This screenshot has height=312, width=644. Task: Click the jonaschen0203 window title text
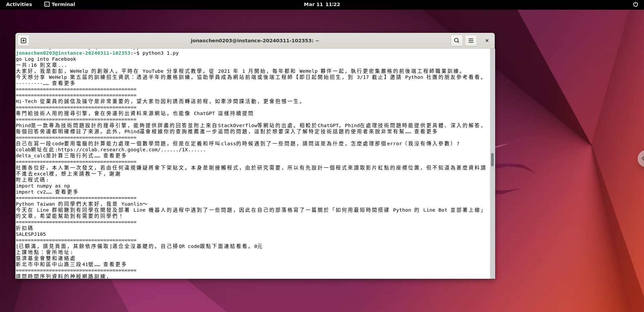point(255,41)
